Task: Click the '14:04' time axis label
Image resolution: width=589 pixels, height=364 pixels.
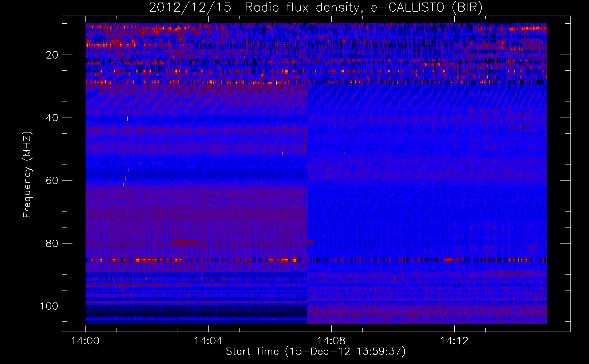Action: point(208,341)
